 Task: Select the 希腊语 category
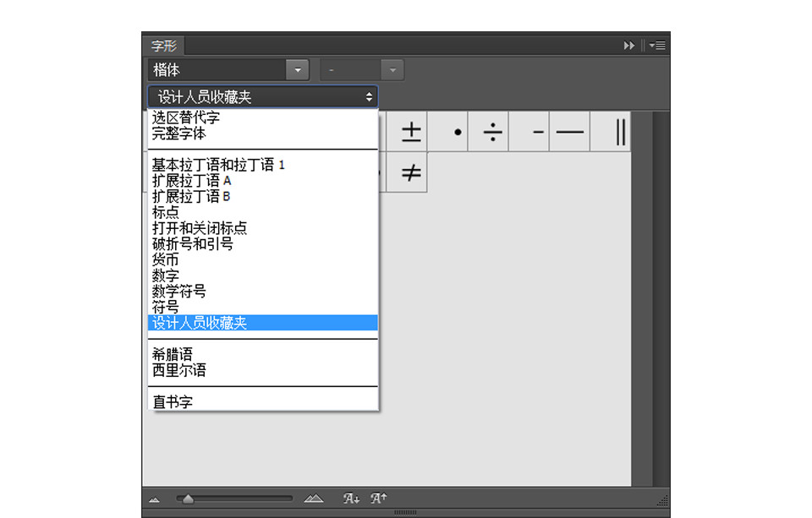[x=263, y=354]
